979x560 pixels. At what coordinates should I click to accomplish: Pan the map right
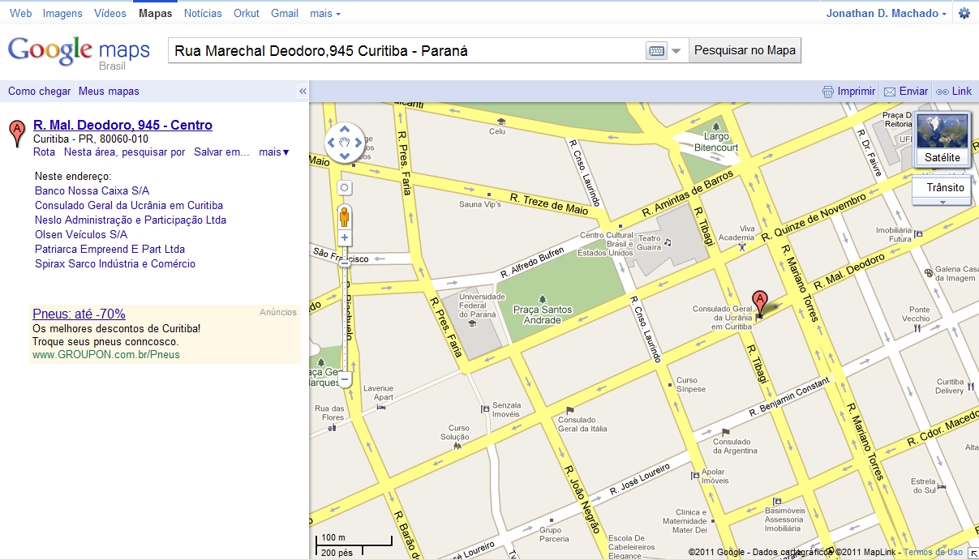[359, 143]
